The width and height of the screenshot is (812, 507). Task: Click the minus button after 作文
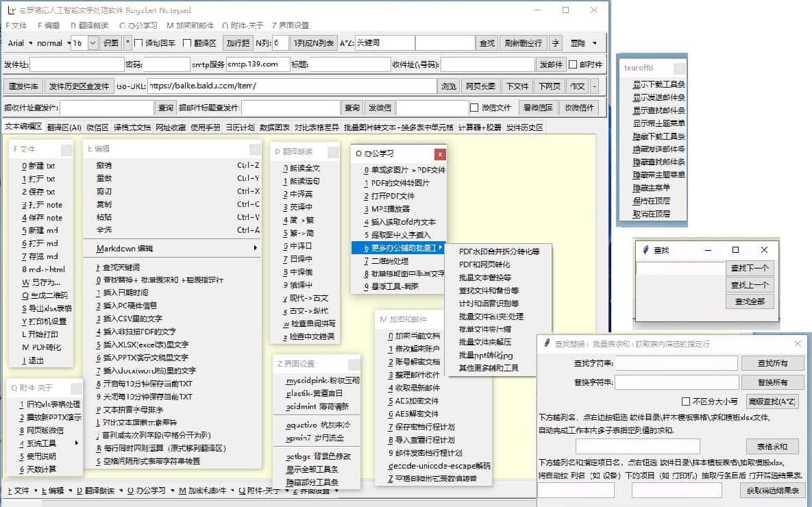[x=594, y=86]
